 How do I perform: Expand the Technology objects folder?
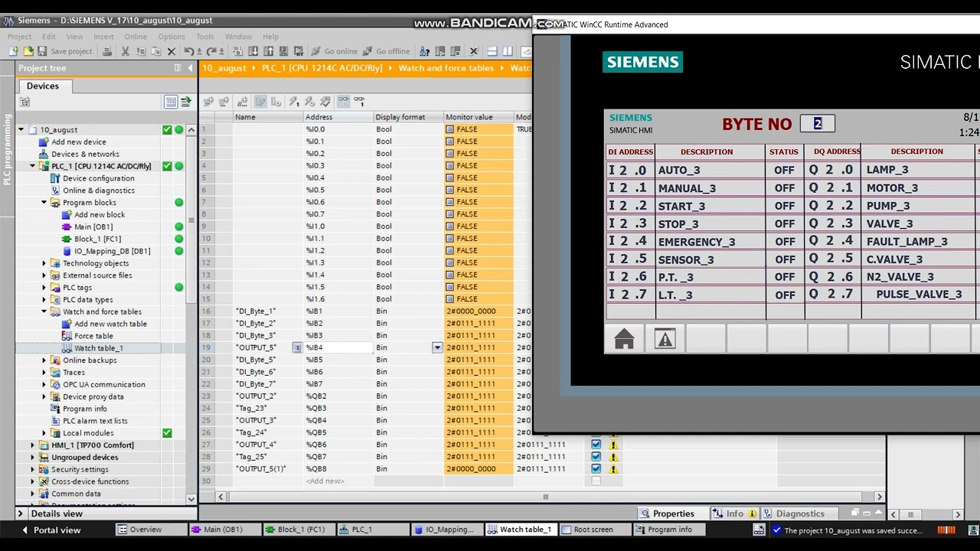point(44,263)
